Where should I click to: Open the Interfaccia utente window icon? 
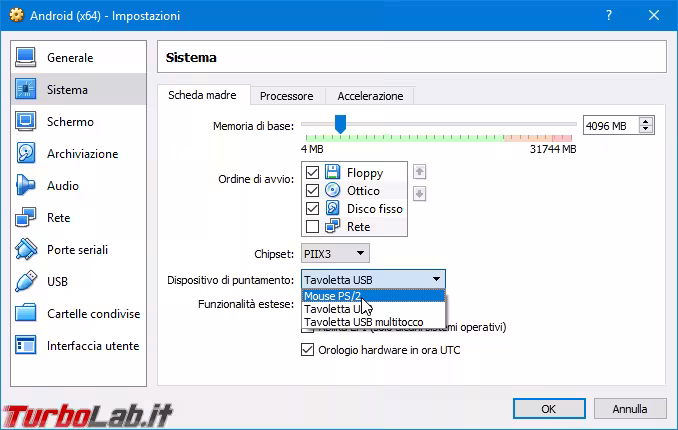point(26,346)
